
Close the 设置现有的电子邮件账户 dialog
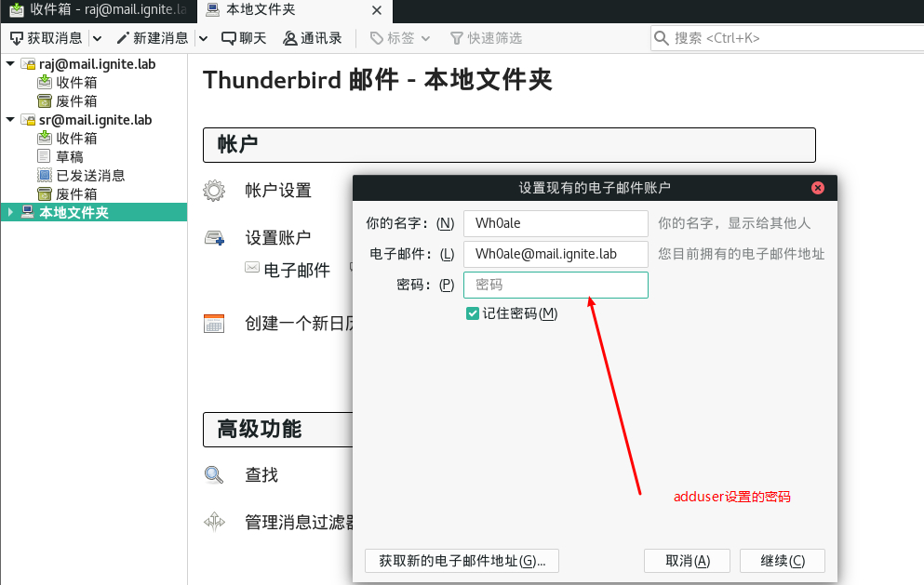coord(818,188)
